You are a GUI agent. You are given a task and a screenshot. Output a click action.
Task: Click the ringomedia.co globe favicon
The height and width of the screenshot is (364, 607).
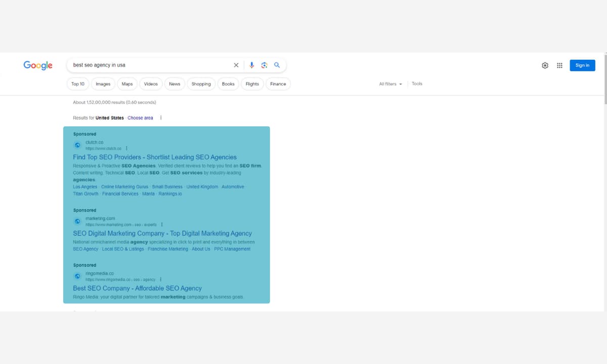(77, 276)
